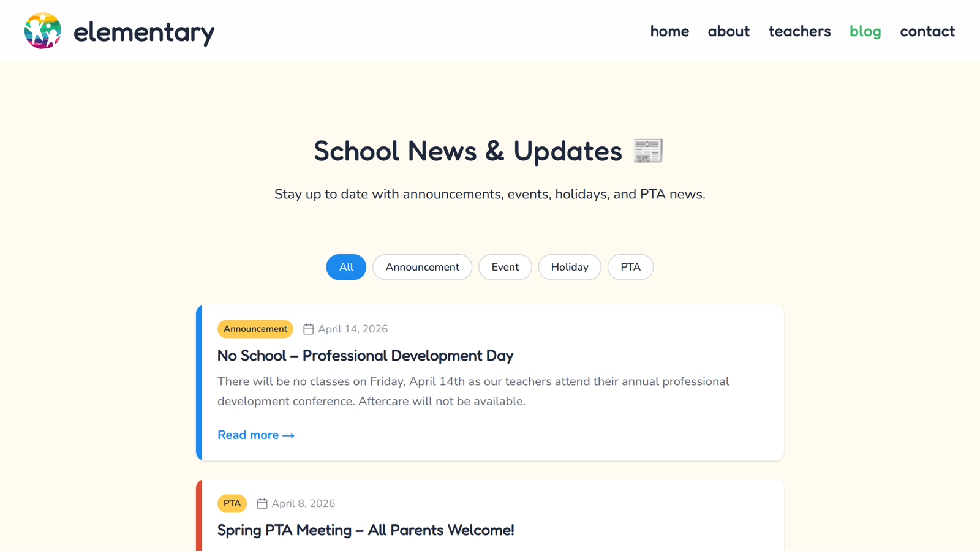
Task: Go to the home page
Action: coord(669,31)
